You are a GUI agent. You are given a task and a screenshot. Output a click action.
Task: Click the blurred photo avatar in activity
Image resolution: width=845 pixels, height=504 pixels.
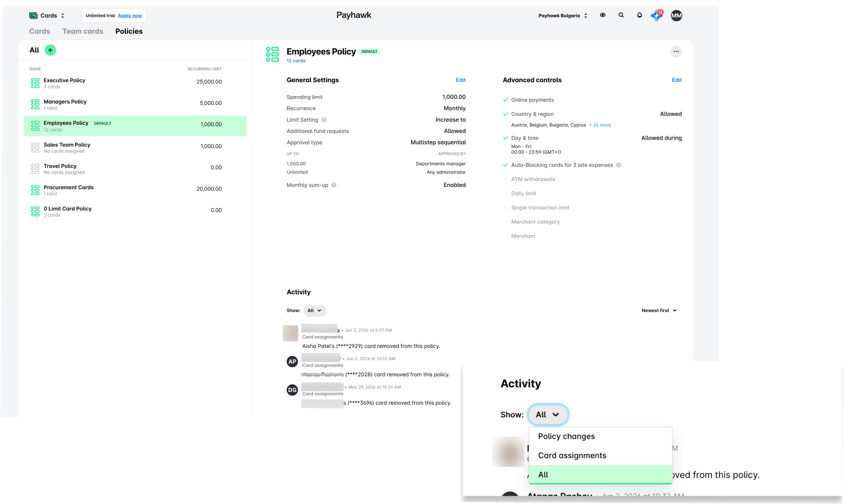[291, 333]
